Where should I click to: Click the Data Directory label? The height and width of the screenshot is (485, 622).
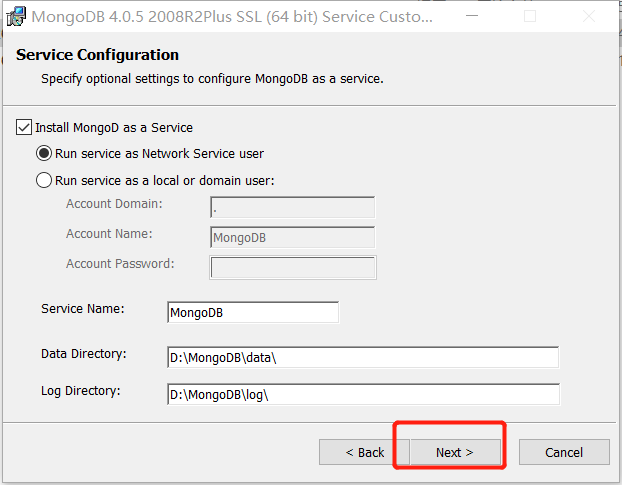(84, 354)
